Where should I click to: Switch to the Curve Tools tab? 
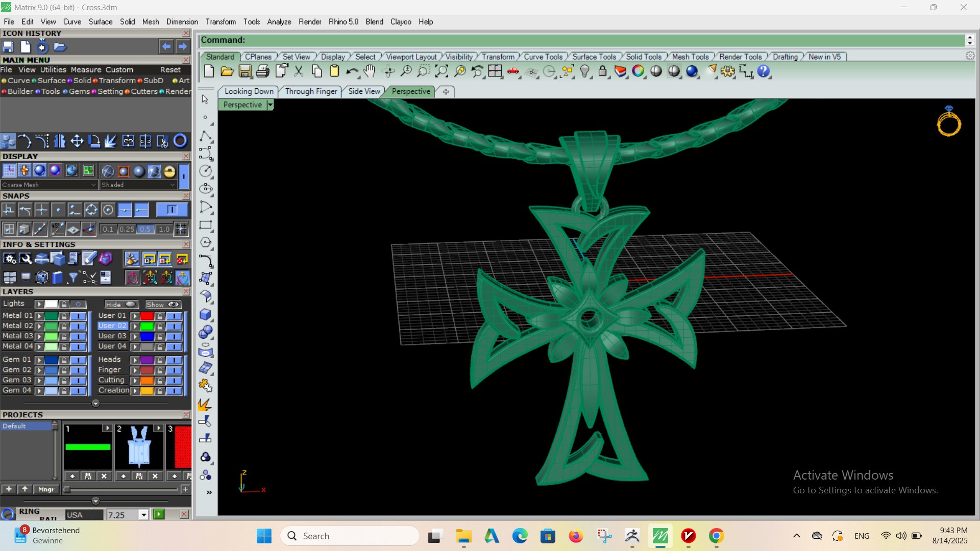click(x=543, y=57)
